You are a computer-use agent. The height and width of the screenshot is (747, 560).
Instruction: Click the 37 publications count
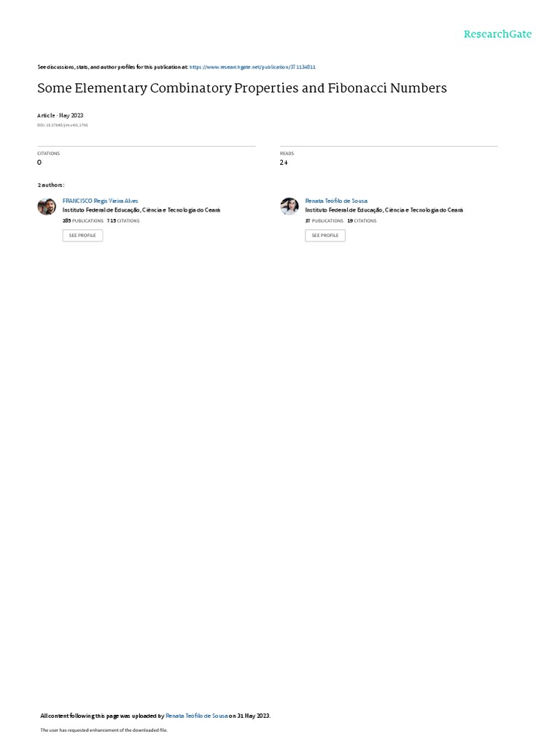coord(324,221)
